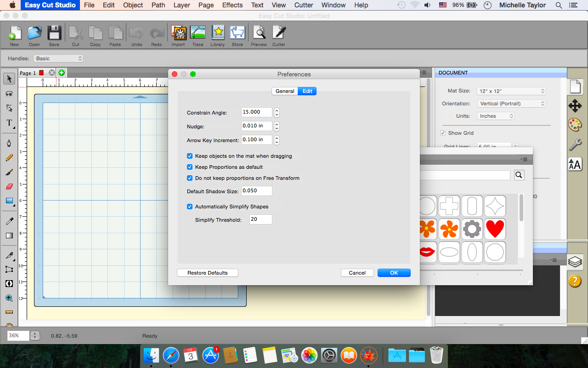The height and width of the screenshot is (368, 588).
Task: Change Orientation using its dropdown
Action: pos(511,103)
